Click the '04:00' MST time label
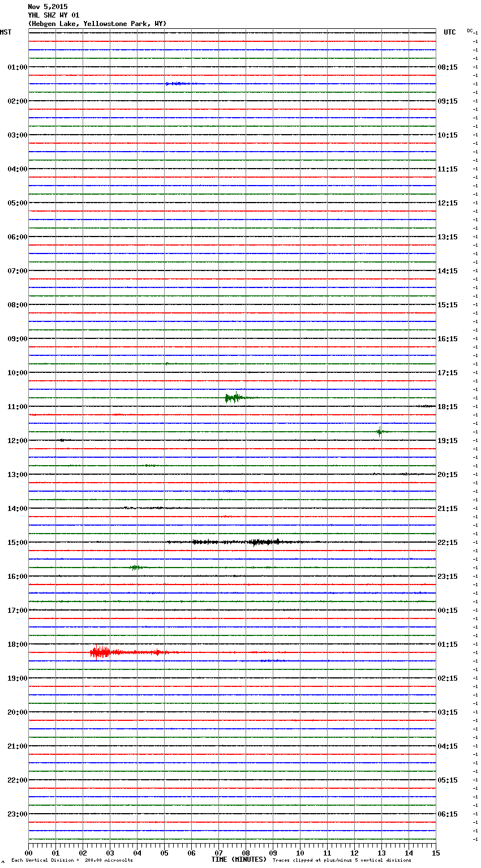This screenshot has height=868, width=481. point(17,169)
